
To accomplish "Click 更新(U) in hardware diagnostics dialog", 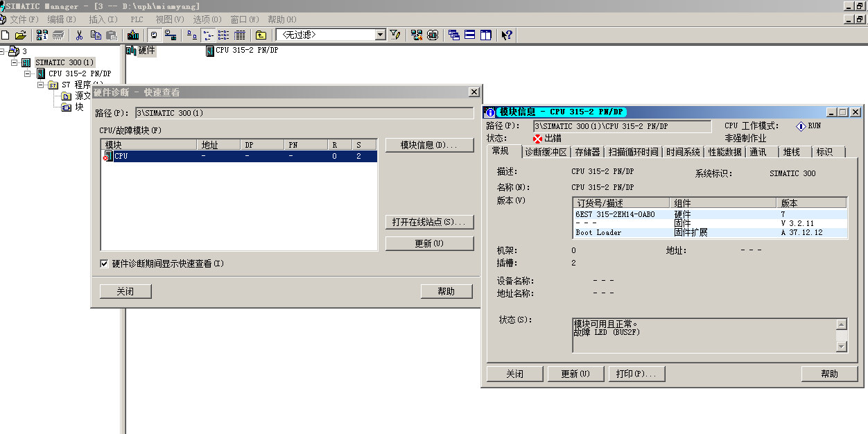I will click(429, 243).
